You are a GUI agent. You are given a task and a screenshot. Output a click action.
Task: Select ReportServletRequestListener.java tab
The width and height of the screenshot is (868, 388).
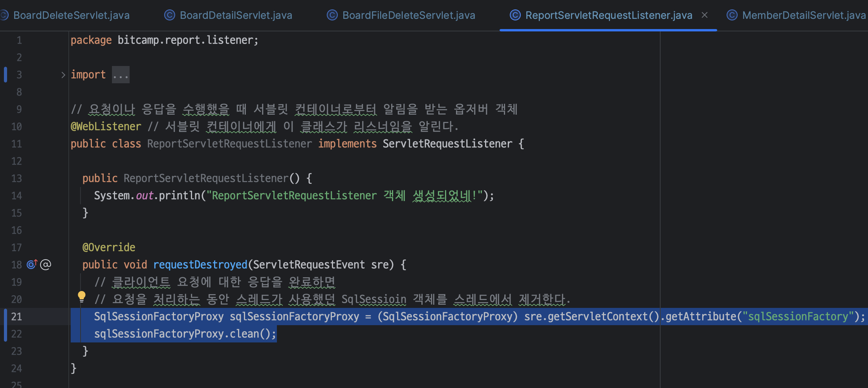(608, 15)
